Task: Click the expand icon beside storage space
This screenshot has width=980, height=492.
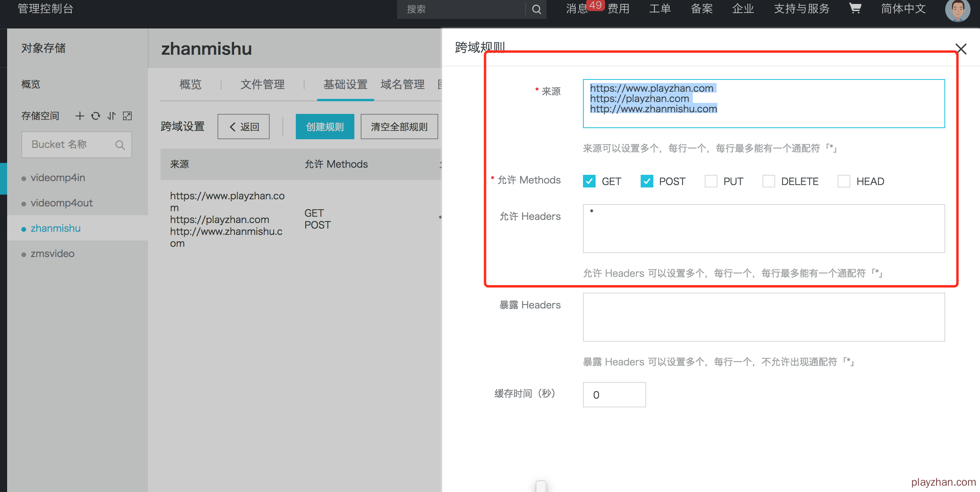Action: pos(127,116)
